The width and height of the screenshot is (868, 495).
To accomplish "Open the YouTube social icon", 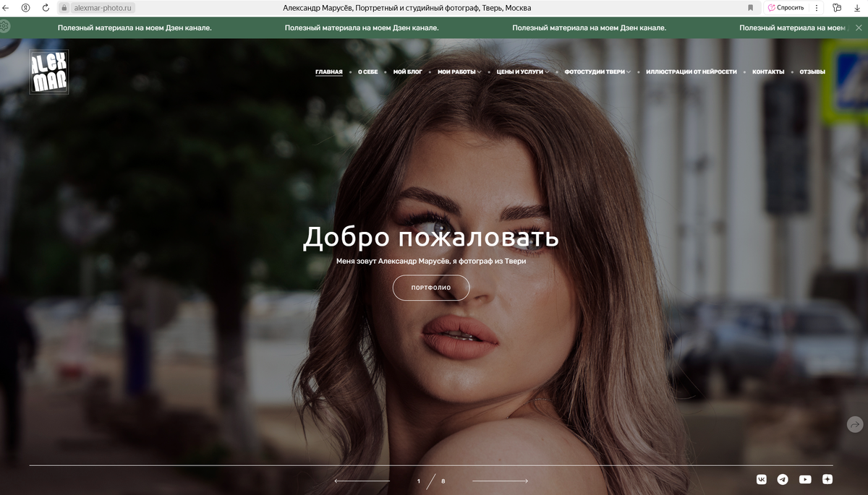I will coord(805,479).
